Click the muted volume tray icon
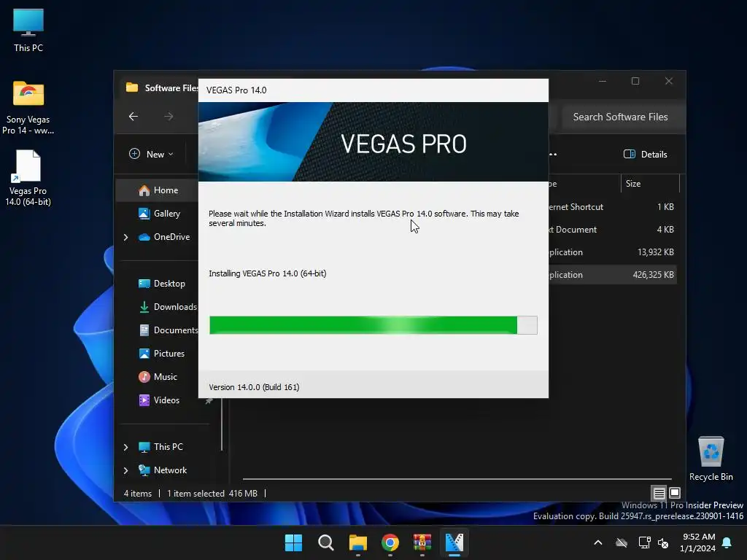 click(662, 542)
